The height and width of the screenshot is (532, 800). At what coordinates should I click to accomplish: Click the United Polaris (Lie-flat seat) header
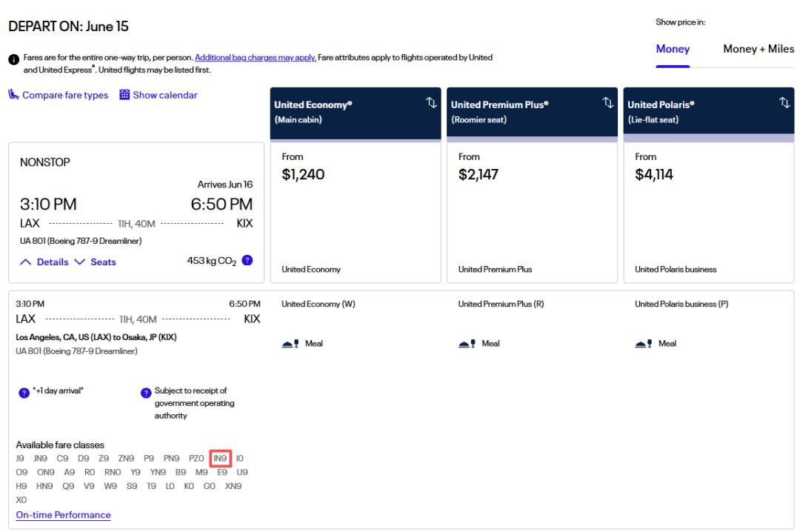pos(709,113)
